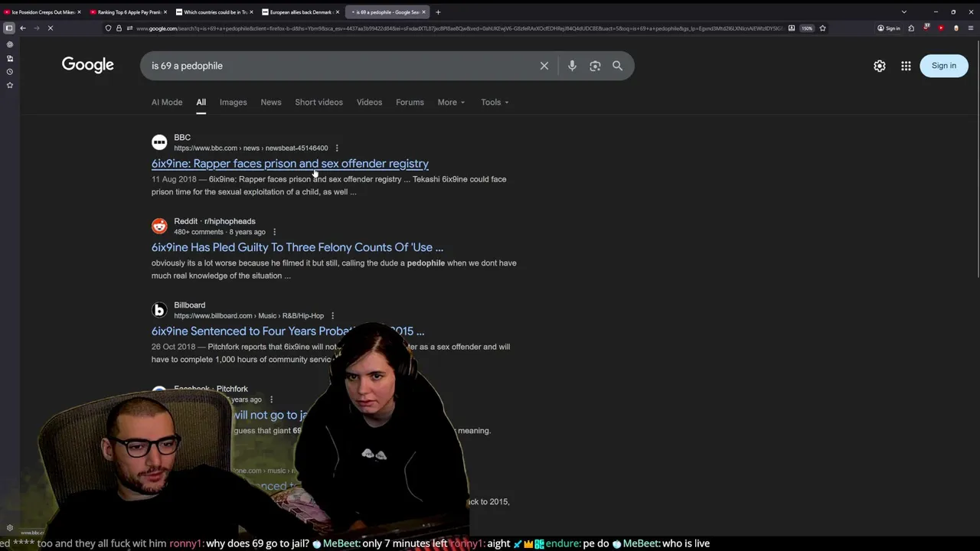
Task: Close the Ice Poseidon tab
Action: tap(79, 12)
